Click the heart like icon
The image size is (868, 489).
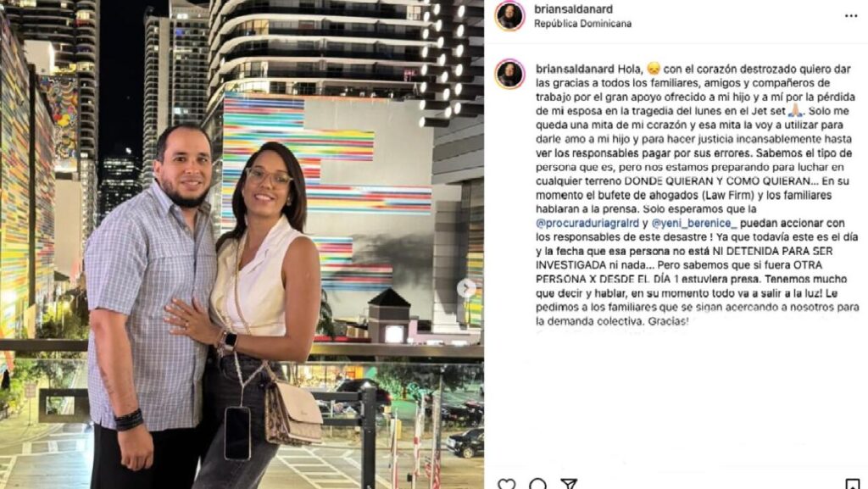(506, 484)
